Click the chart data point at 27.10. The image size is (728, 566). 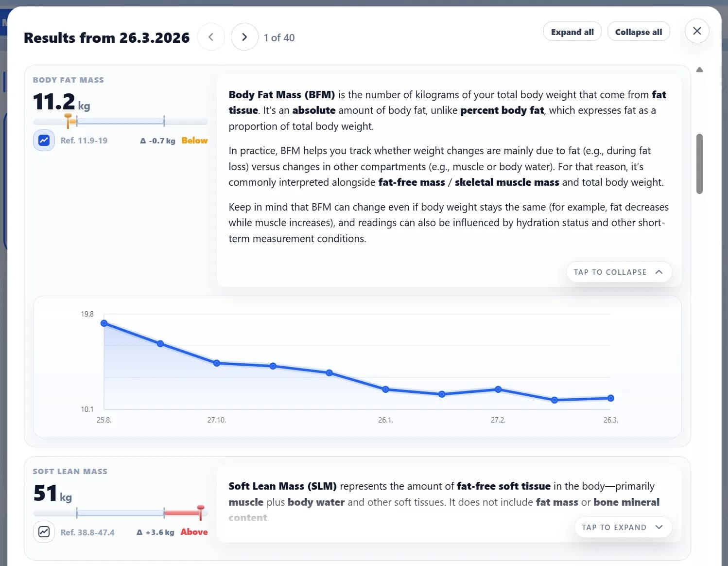pos(217,363)
